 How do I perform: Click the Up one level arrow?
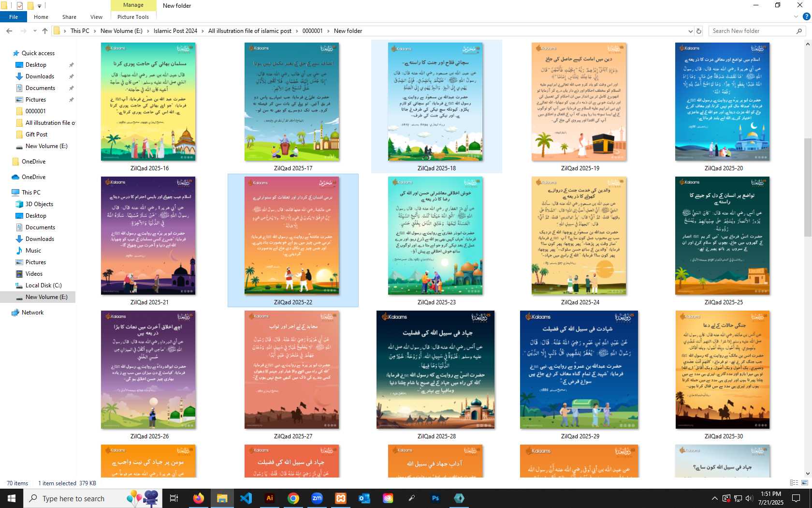45,31
